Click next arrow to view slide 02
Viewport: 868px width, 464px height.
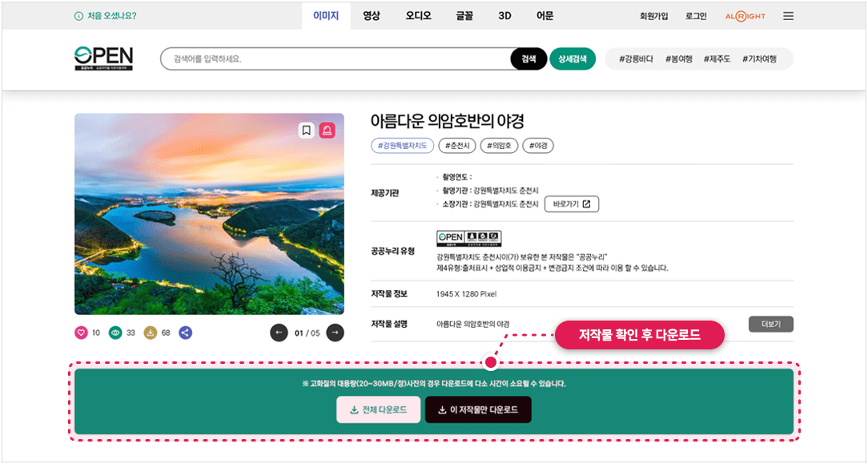point(335,332)
